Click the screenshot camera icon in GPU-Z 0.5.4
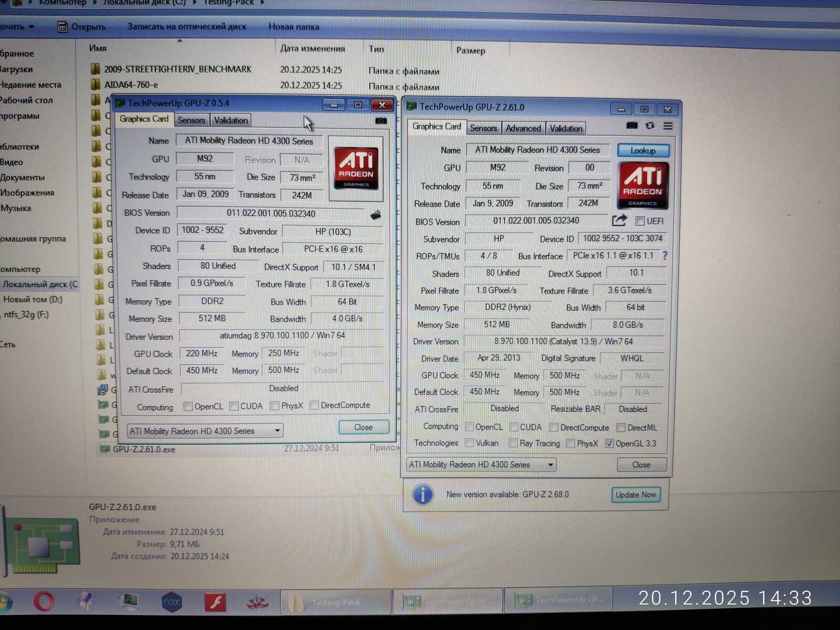The height and width of the screenshot is (630, 840). [381, 121]
